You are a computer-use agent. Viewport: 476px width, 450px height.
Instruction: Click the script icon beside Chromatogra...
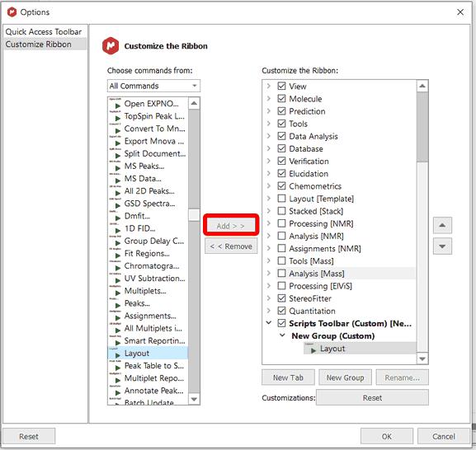[115, 266]
